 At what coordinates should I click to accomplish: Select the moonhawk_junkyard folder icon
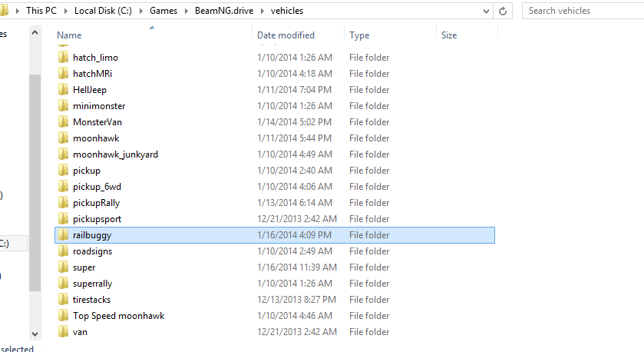63,154
